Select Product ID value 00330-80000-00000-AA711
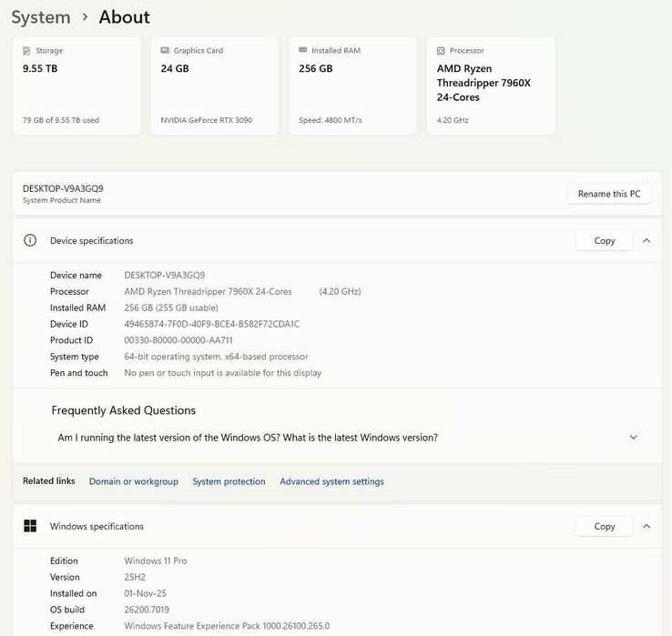 pyautogui.click(x=178, y=340)
